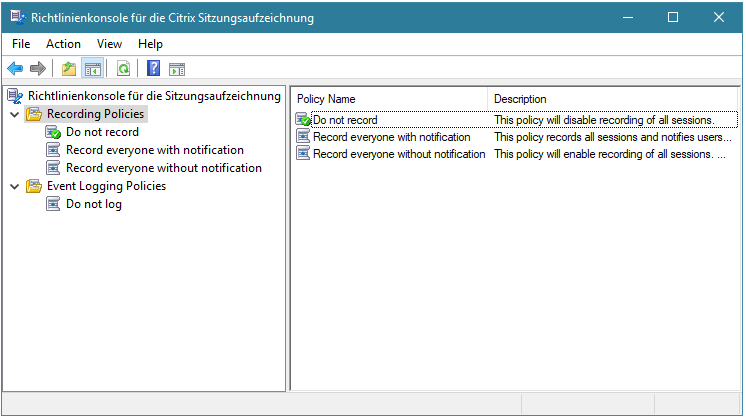
Task: Click the Forward arrow in the toolbar
Action: [x=38, y=69]
